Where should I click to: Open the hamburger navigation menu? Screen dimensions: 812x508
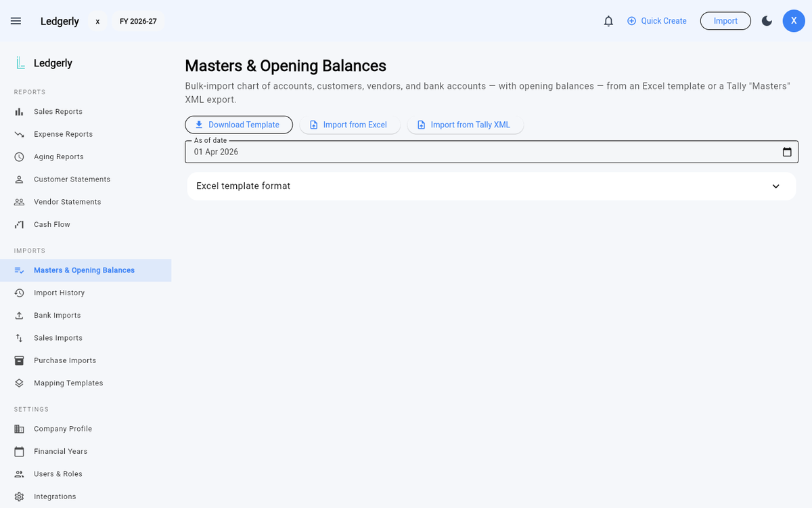(x=16, y=21)
